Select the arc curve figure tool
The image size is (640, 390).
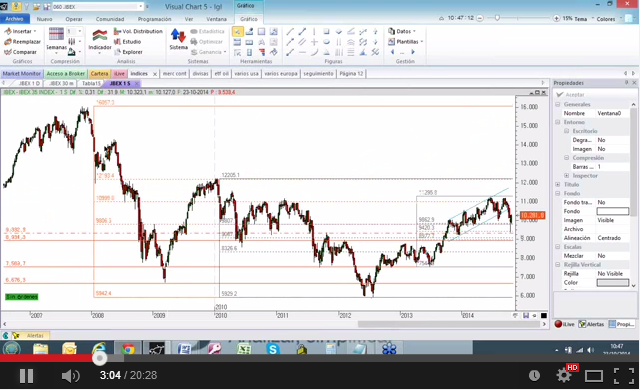click(x=314, y=52)
